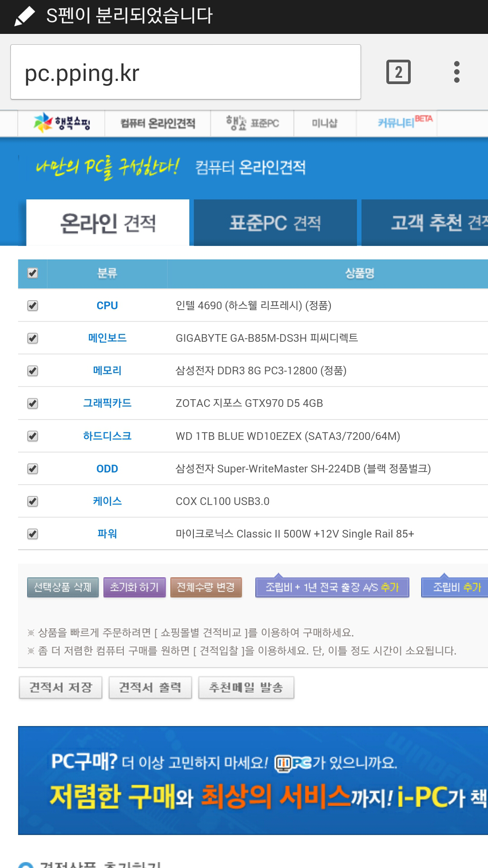Image resolution: width=488 pixels, height=868 pixels.
Task: Uncheck the 하드디스크 row checkbox
Action: click(x=33, y=436)
